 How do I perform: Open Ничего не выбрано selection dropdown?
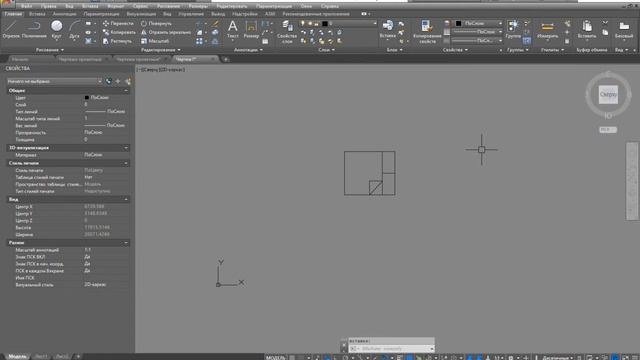(54, 81)
